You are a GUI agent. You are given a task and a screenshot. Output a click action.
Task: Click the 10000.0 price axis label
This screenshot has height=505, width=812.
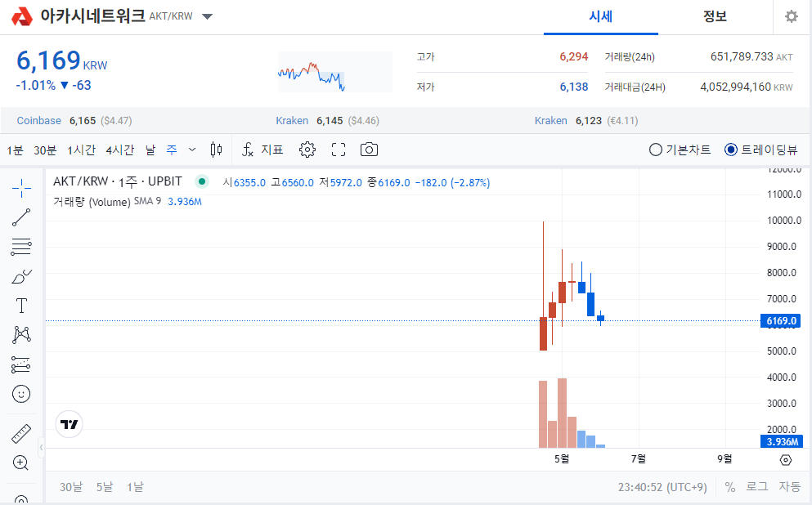coord(784,221)
